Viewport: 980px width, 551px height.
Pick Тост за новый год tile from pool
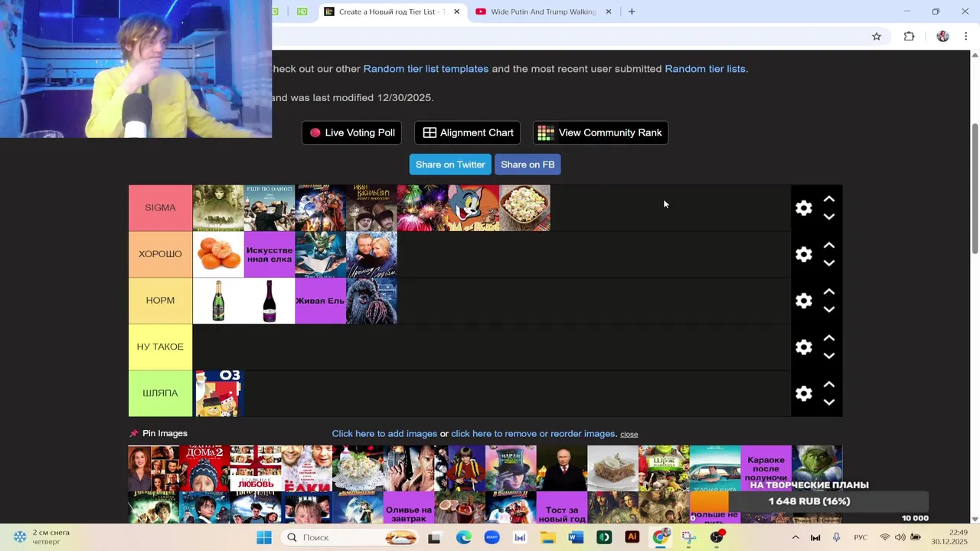(x=562, y=508)
